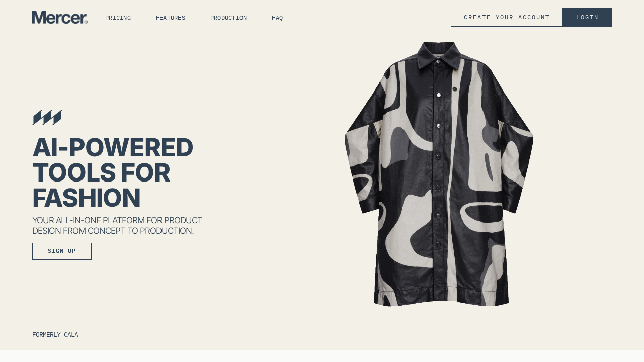Select FAQ in the top menu

tap(277, 18)
